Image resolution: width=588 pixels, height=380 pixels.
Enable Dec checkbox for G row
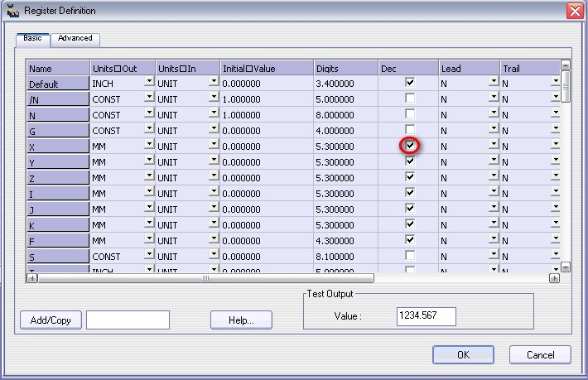(x=410, y=129)
